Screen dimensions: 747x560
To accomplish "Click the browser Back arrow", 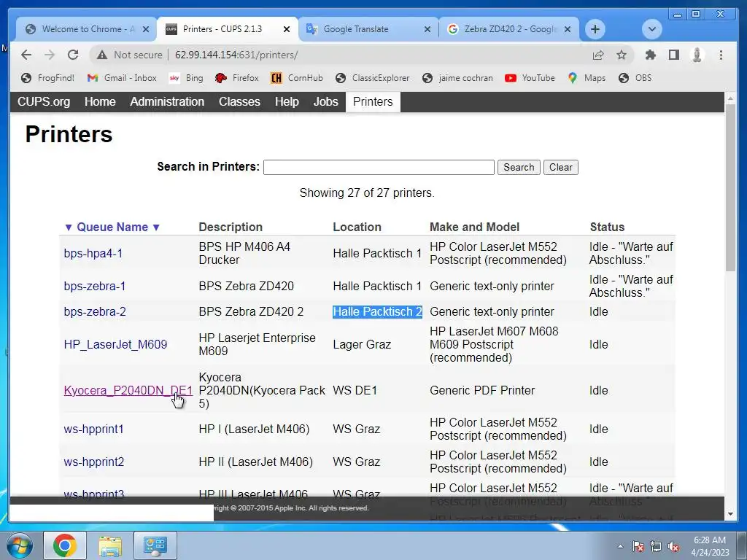I will click(26, 55).
